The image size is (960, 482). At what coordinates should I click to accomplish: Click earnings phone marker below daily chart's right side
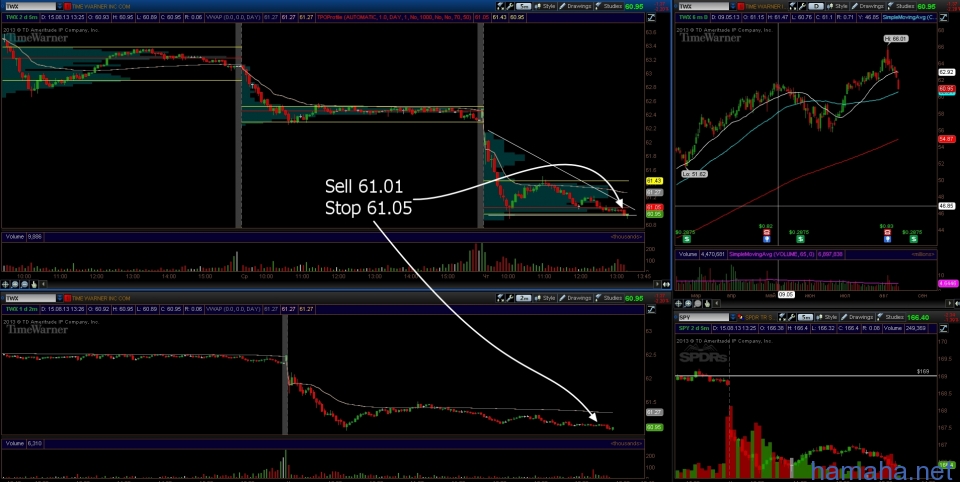887,232
